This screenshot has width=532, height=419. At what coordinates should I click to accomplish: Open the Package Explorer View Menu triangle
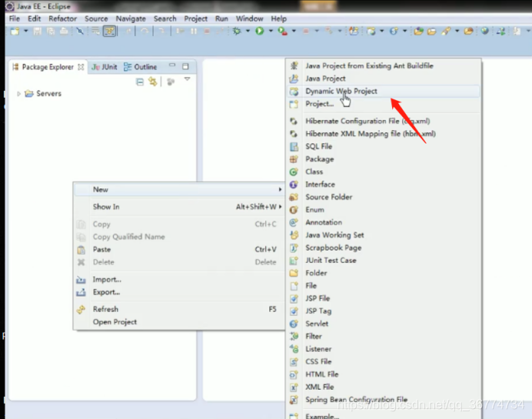point(187,79)
